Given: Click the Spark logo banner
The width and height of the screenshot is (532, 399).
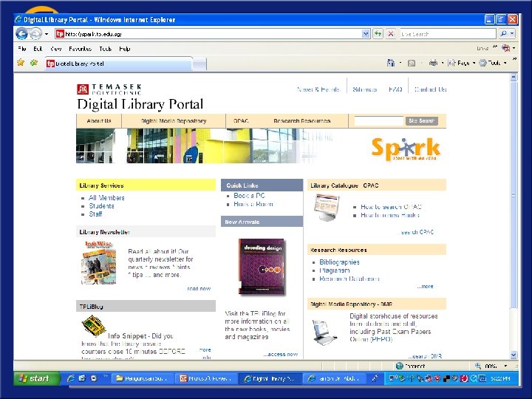Looking at the screenshot, I should pyautogui.click(x=406, y=149).
